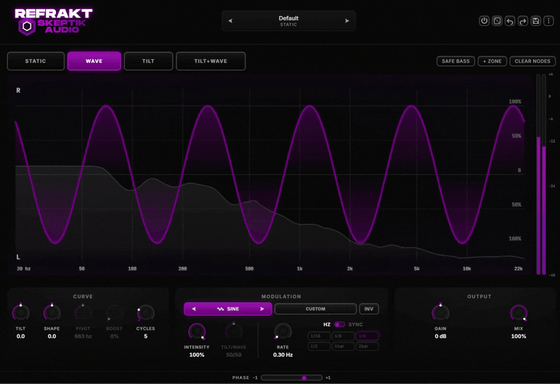Click the TILT knob
Screen dimensions: 560x384
tap(21, 313)
